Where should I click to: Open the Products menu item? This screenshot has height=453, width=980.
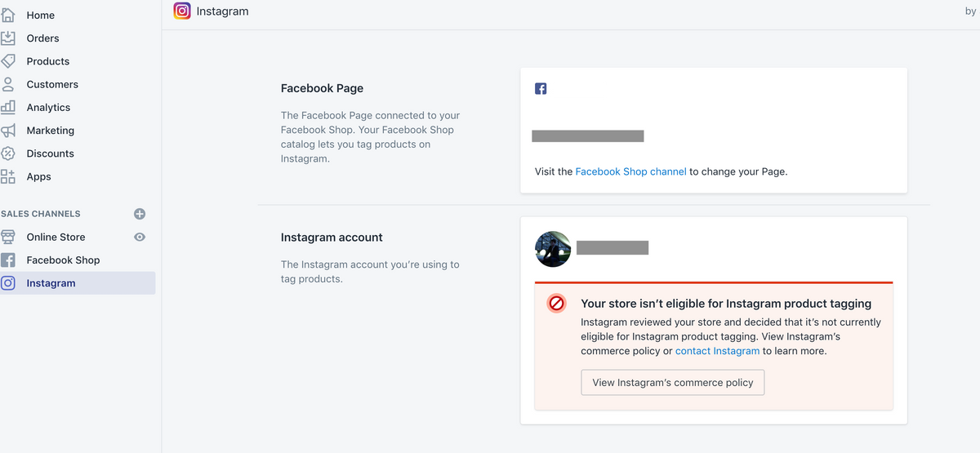tap(47, 61)
